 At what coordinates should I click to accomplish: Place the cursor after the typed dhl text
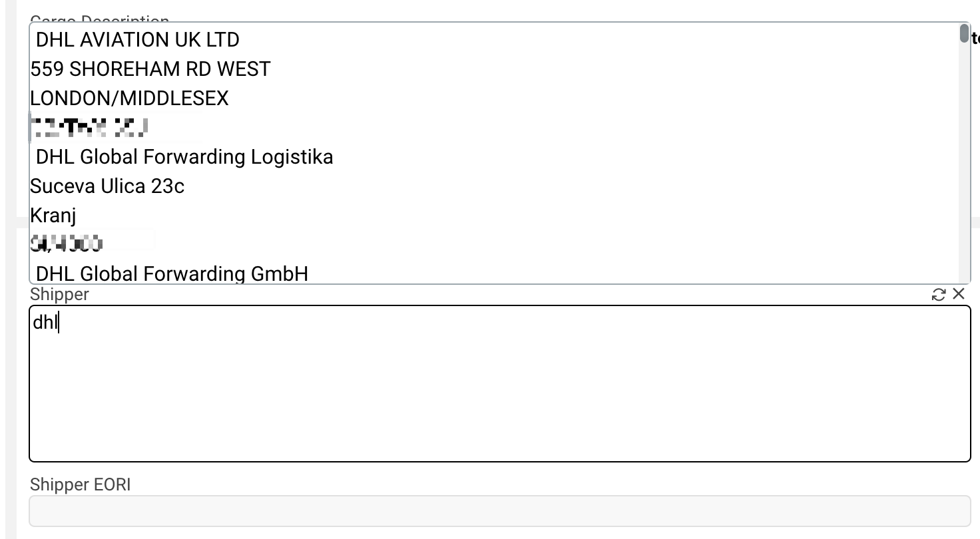point(60,323)
